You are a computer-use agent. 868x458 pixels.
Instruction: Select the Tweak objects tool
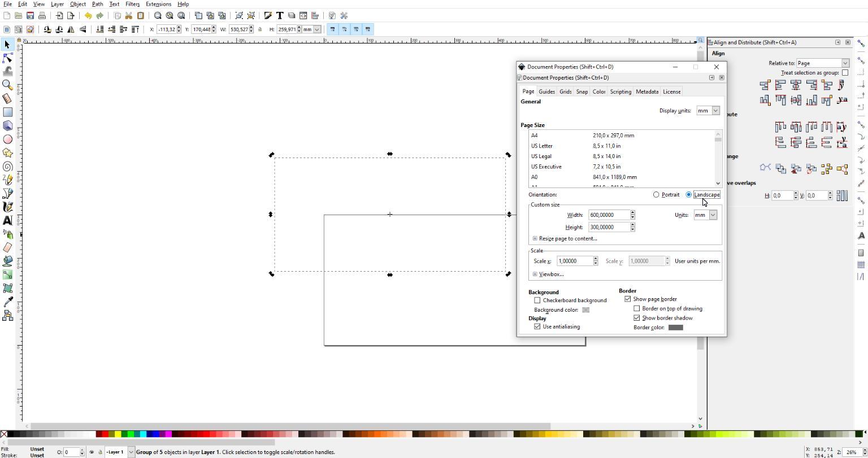7,71
